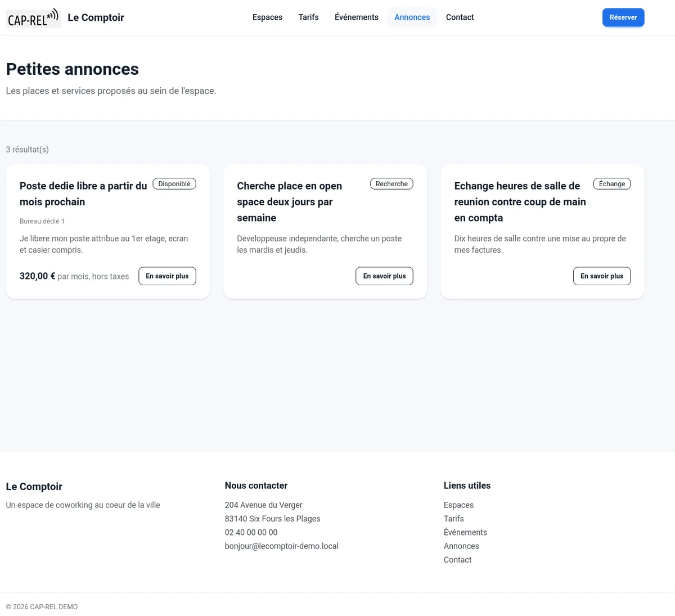The height and width of the screenshot is (616, 675).
Task: Select the 'Bureau dédié 1' label
Action: click(x=42, y=221)
